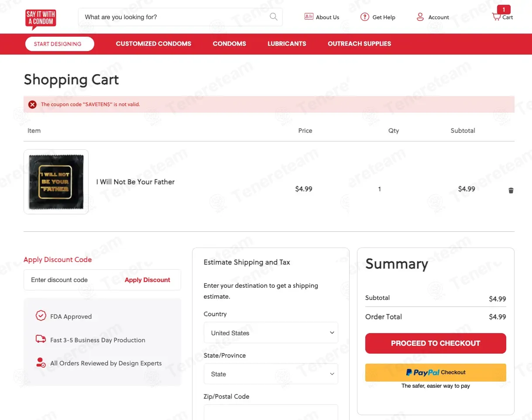This screenshot has height=420, width=532.
Task: Click the Apply Discount button
Action: [148, 280]
